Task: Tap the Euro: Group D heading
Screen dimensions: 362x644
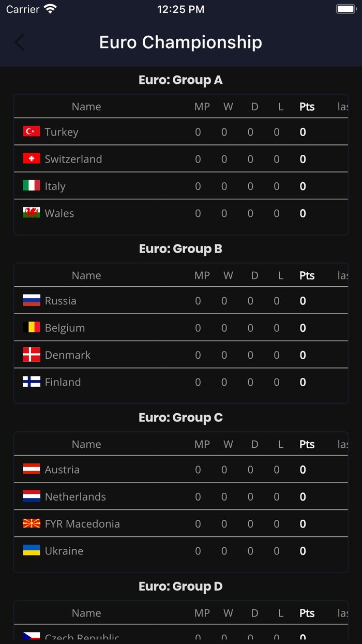Action: point(180,586)
